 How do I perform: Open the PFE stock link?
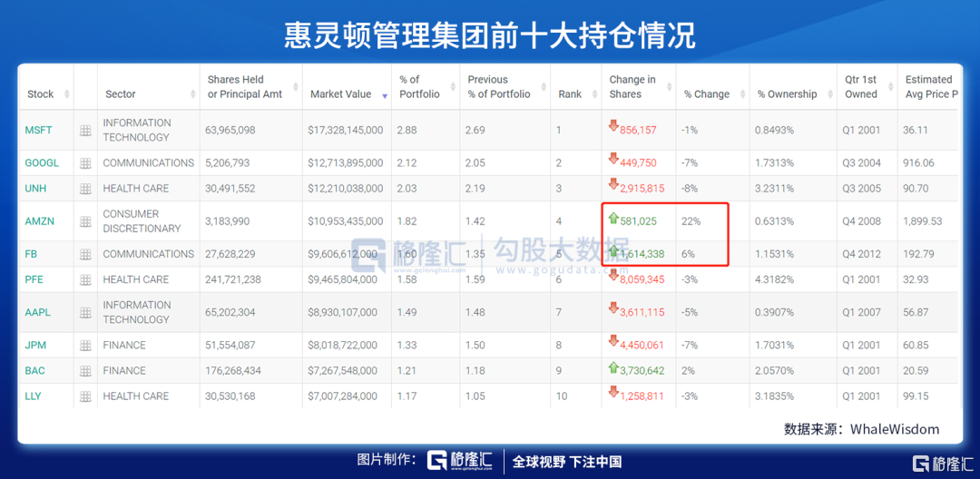(x=34, y=279)
